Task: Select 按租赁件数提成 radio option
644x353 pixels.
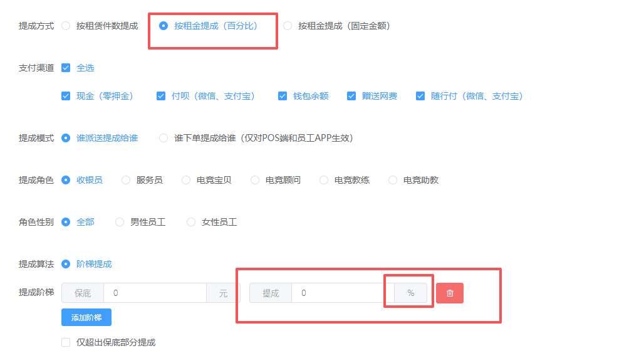Action: coord(66,26)
